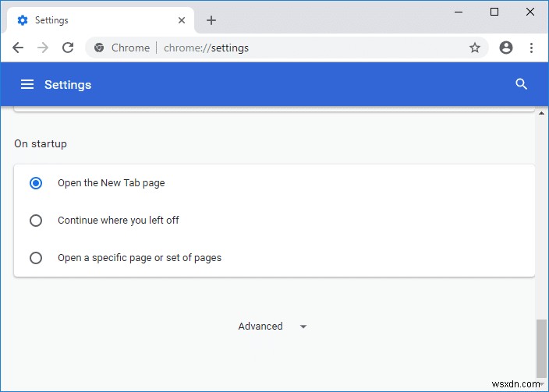Open Chrome's three-dot menu
This screenshot has width=549, height=392.
pyautogui.click(x=532, y=48)
